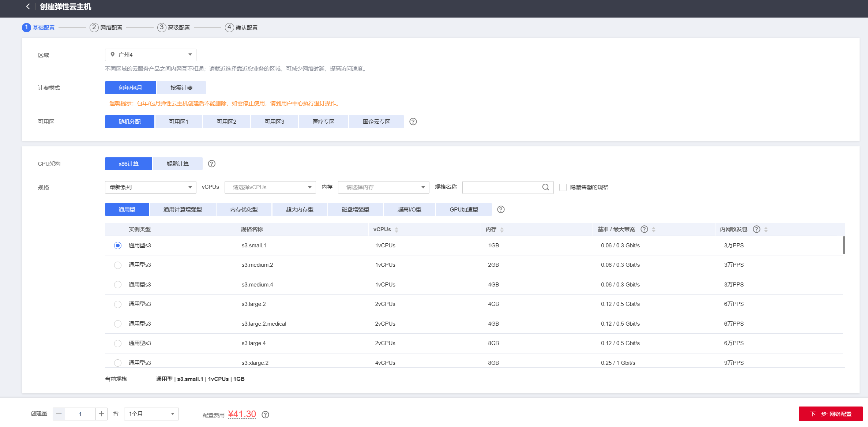Select the s3.large.4 radio button

(117, 343)
